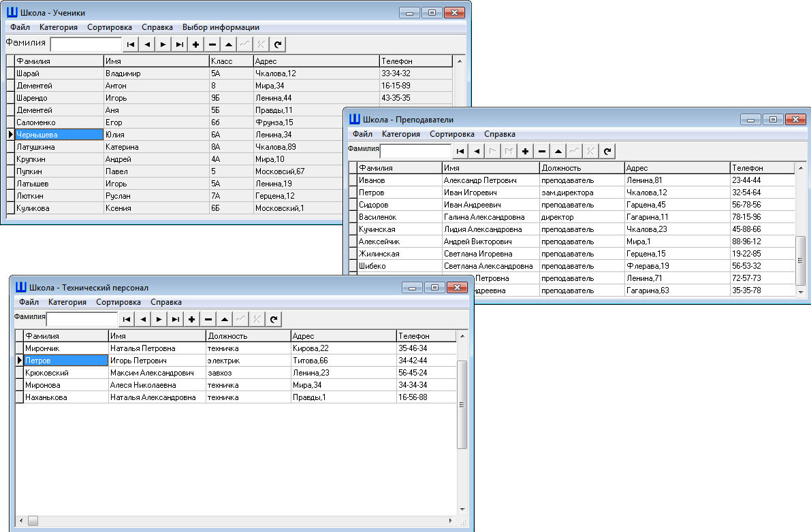Go to first record in Преподаватели window
This screenshot has width=811, height=532.
[460, 151]
